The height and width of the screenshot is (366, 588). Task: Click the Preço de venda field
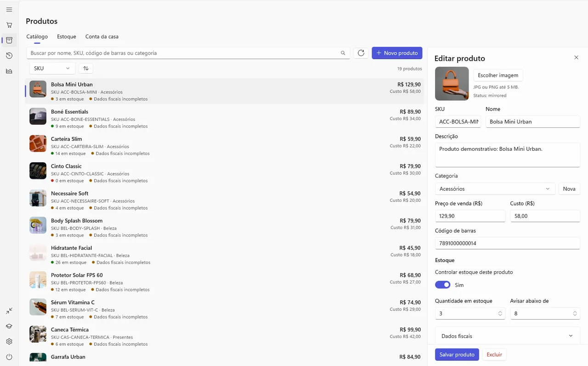[470, 216]
